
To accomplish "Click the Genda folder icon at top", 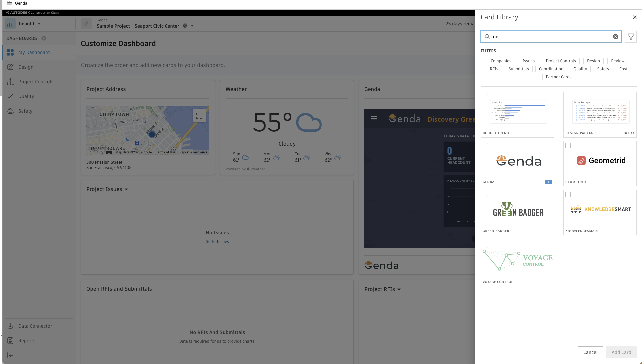I will pyautogui.click(x=10, y=3).
